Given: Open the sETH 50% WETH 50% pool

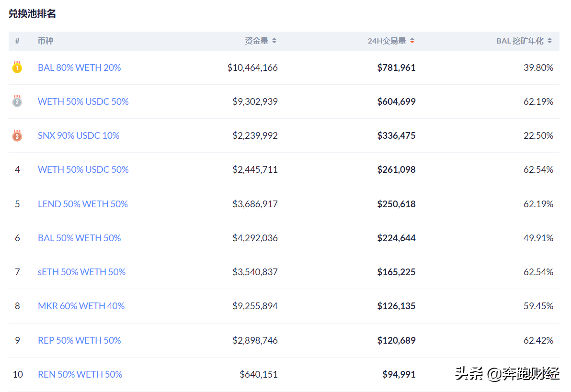Looking at the screenshot, I should point(82,271).
